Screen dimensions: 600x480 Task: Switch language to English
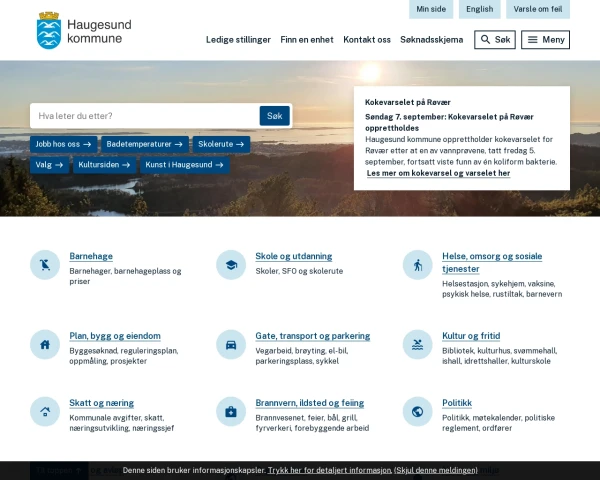(x=479, y=9)
